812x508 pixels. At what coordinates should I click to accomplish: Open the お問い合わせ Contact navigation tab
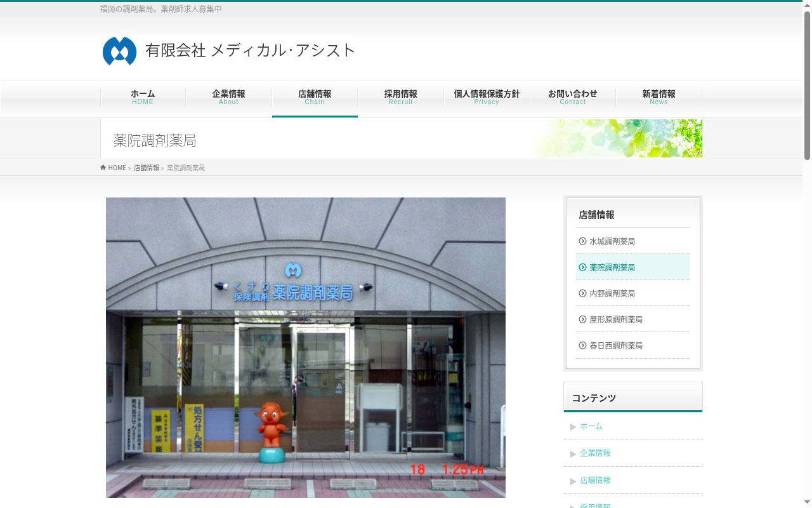pyautogui.click(x=573, y=98)
